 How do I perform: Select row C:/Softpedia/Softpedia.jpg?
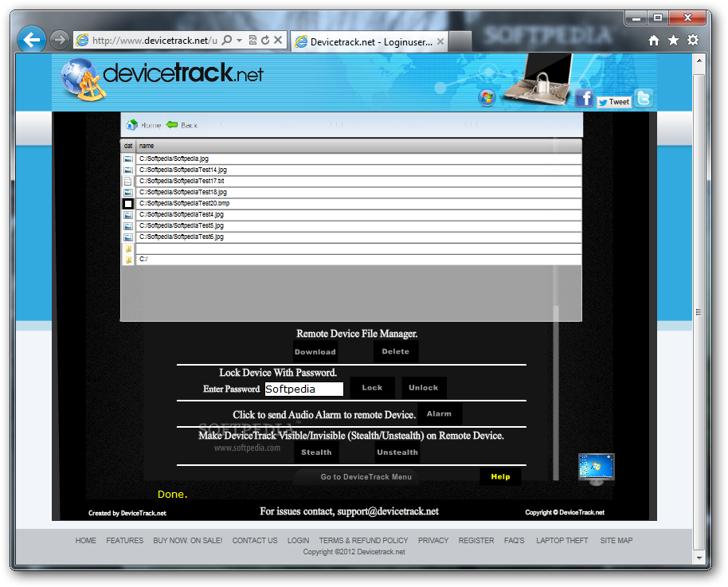[x=351, y=158]
